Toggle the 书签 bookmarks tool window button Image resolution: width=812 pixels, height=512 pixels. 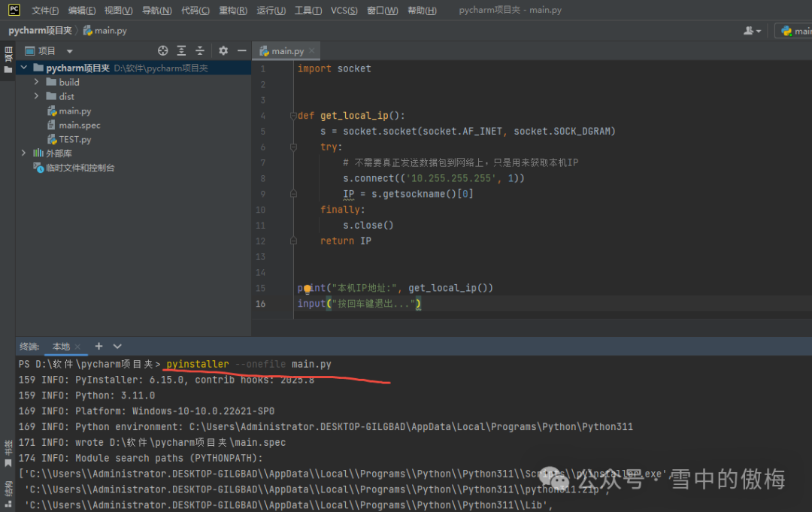8,453
